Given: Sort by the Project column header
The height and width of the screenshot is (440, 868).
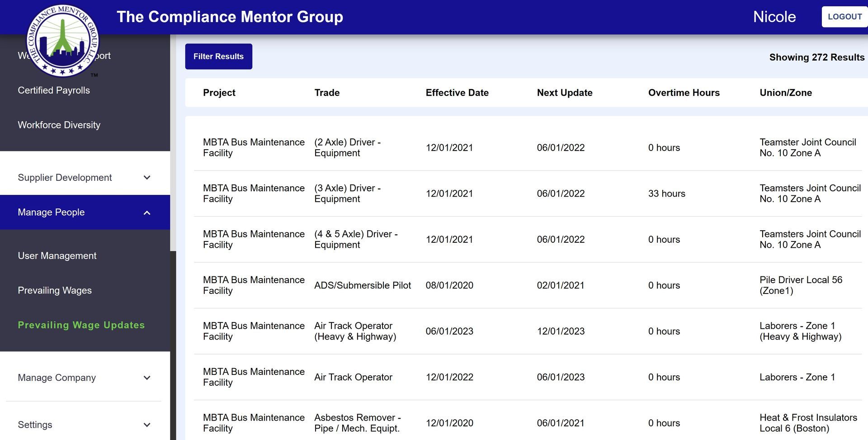Looking at the screenshot, I should point(219,93).
